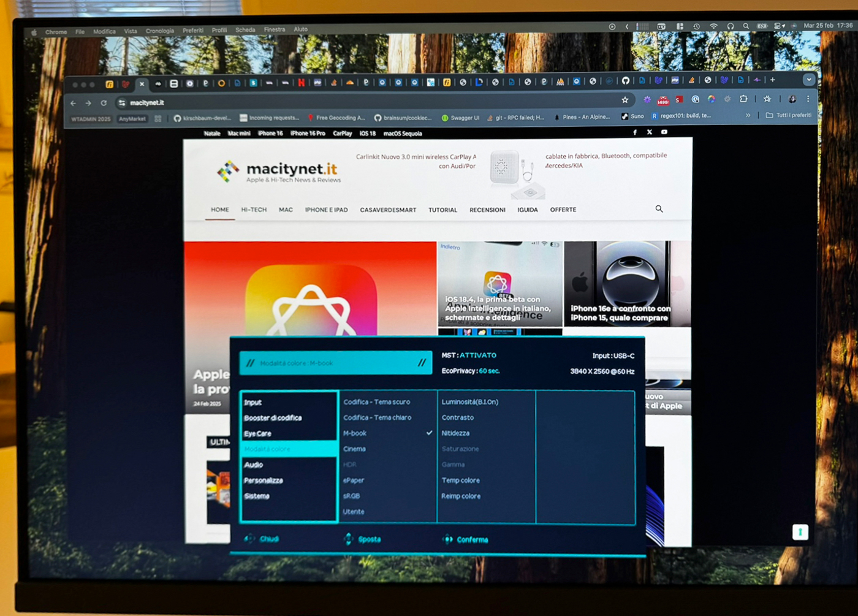This screenshot has width=858, height=616.
Task: Click the date and time Mar 25 feb
Action: 828,26
